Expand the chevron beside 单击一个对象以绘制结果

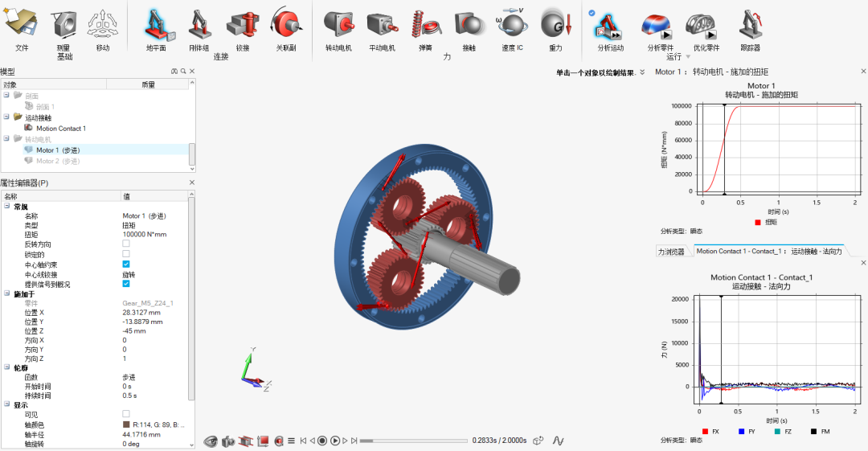642,72
